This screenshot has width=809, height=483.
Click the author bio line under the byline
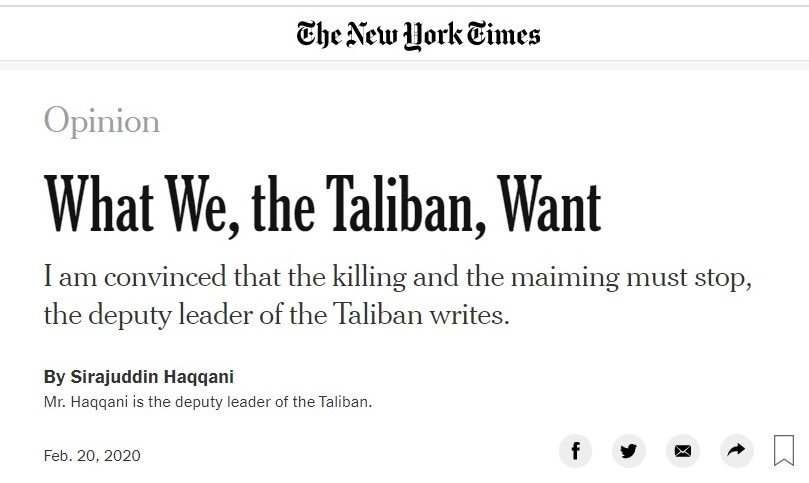(x=208, y=402)
